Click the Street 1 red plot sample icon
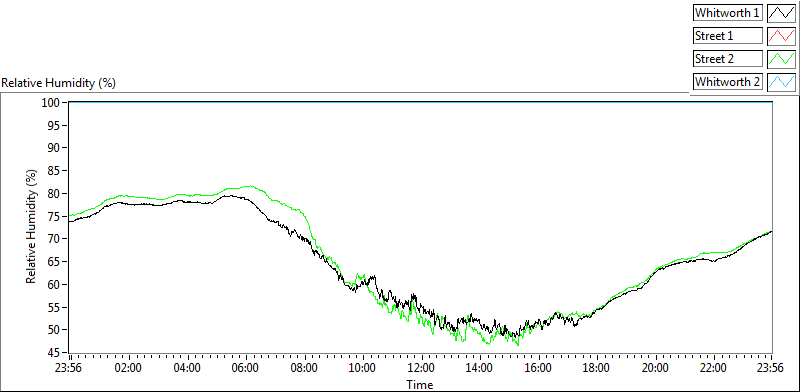The width and height of the screenshot is (800, 392). (x=781, y=36)
